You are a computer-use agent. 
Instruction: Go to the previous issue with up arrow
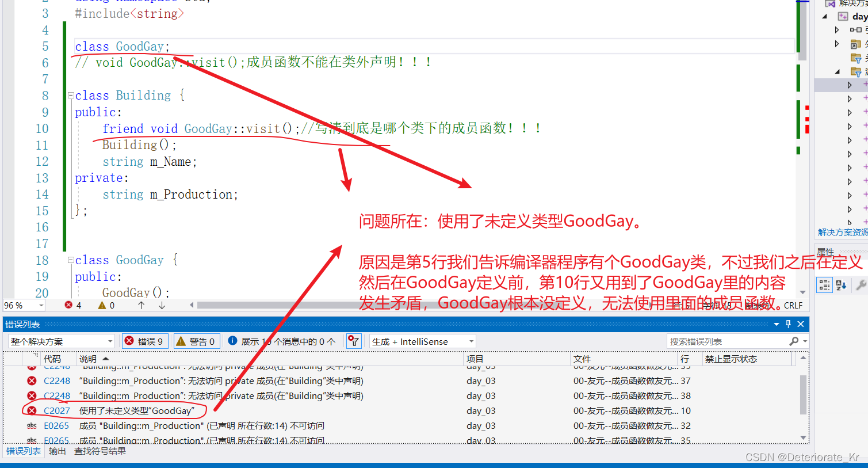[141, 305]
